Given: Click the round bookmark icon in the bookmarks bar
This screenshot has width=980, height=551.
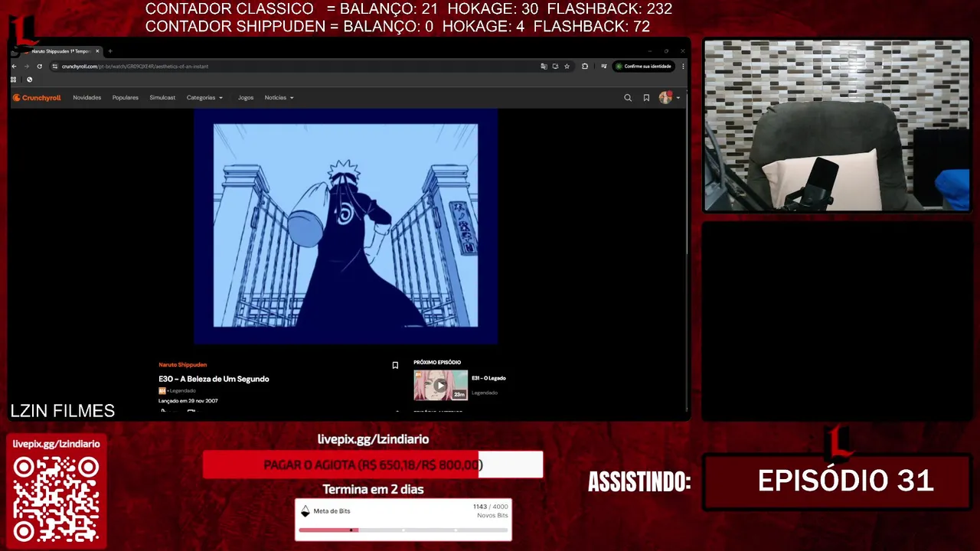Looking at the screenshot, I should point(29,80).
